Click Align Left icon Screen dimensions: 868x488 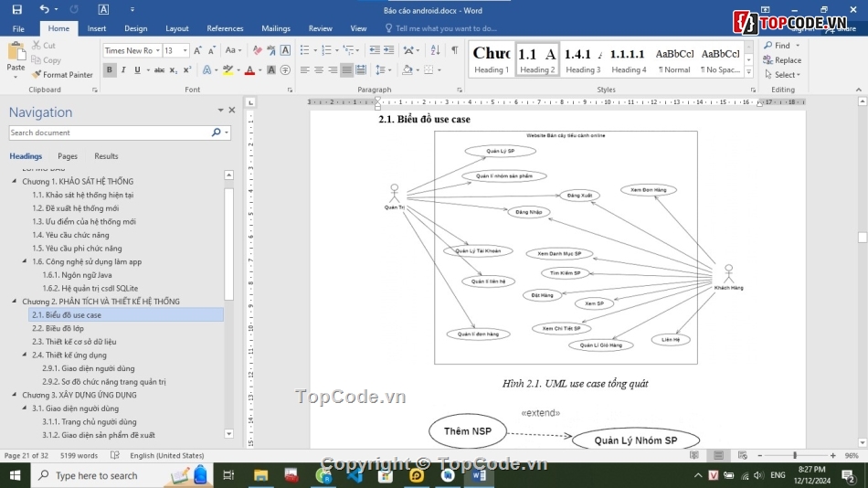coord(304,70)
